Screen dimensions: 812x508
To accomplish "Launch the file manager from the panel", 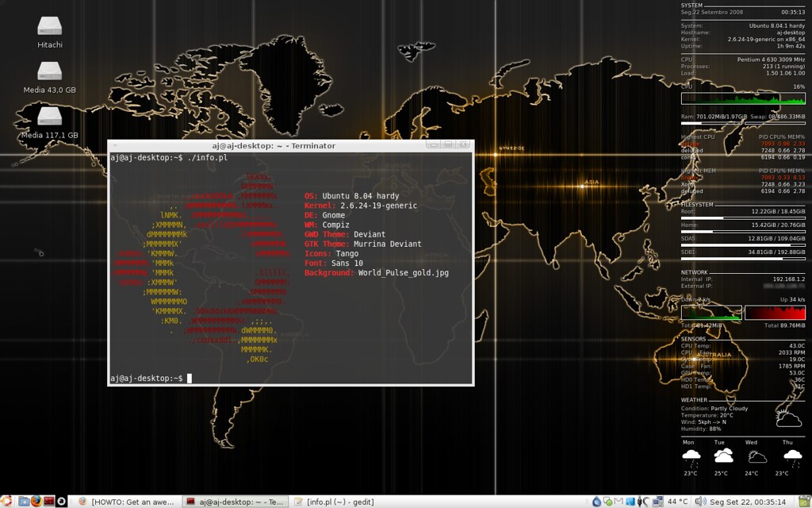I will pyautogui.click(x=24, y=502).
